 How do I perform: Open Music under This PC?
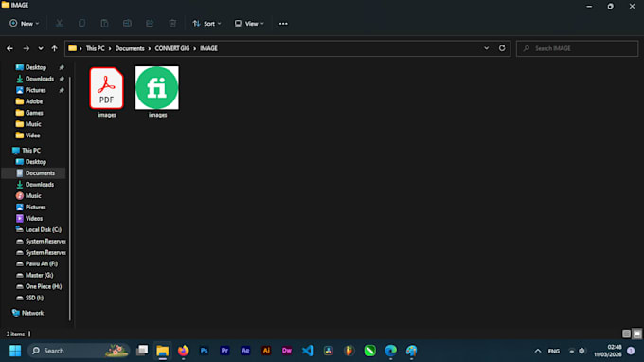pyautogui.click(x=33, y=196)
